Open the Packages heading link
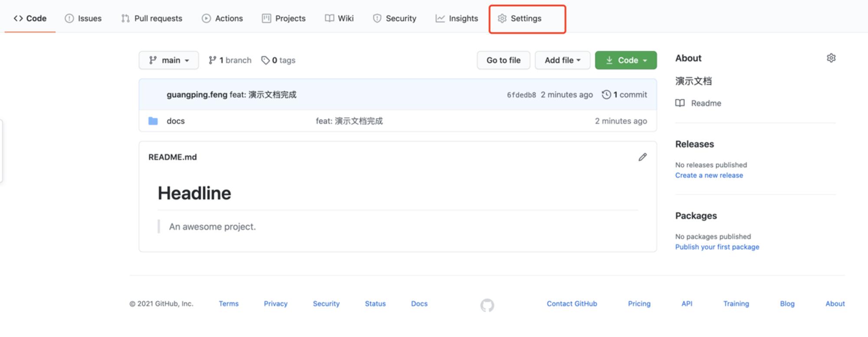The image size is (868, 337). point(696,216)
